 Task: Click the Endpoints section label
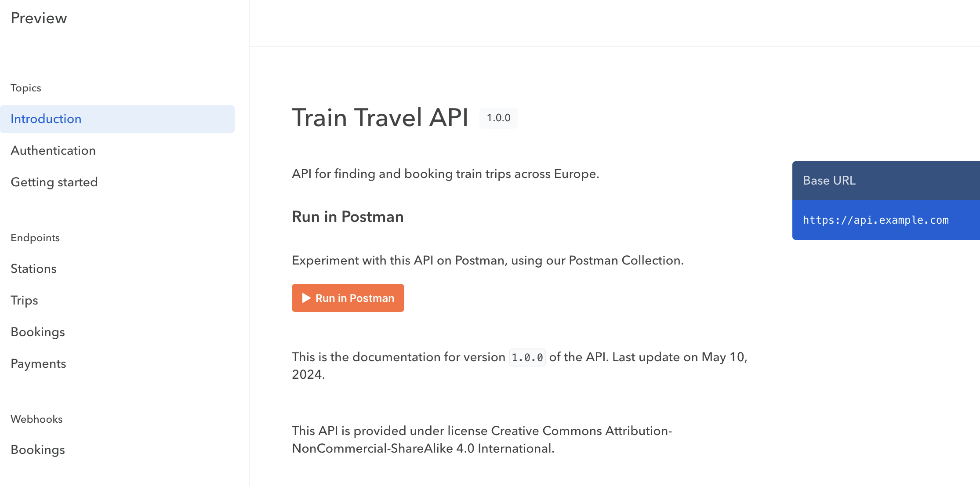[35, 237]
